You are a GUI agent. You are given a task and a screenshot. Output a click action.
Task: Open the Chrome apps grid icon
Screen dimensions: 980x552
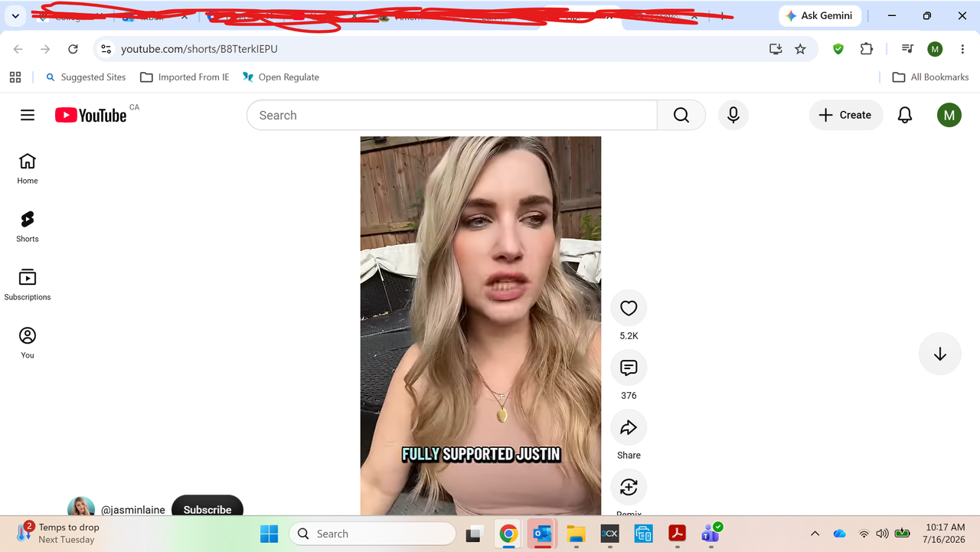(x=15, y=77)
